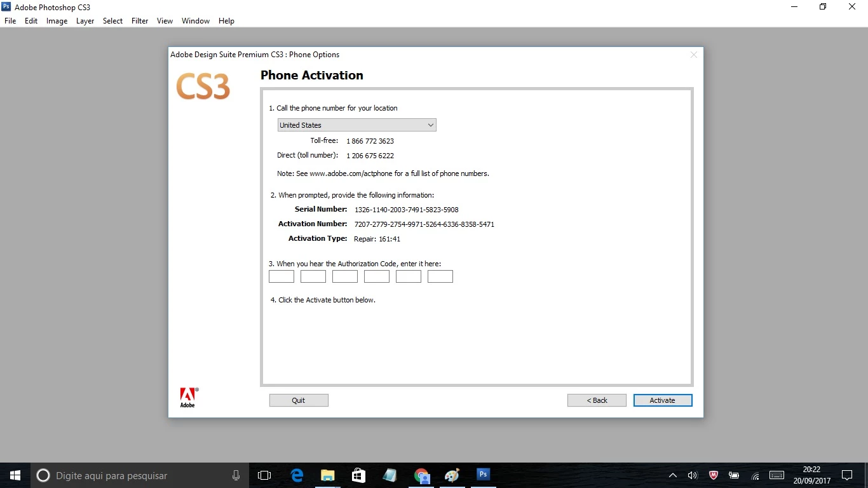Close the Phone Options dialog

pos(694,55)
